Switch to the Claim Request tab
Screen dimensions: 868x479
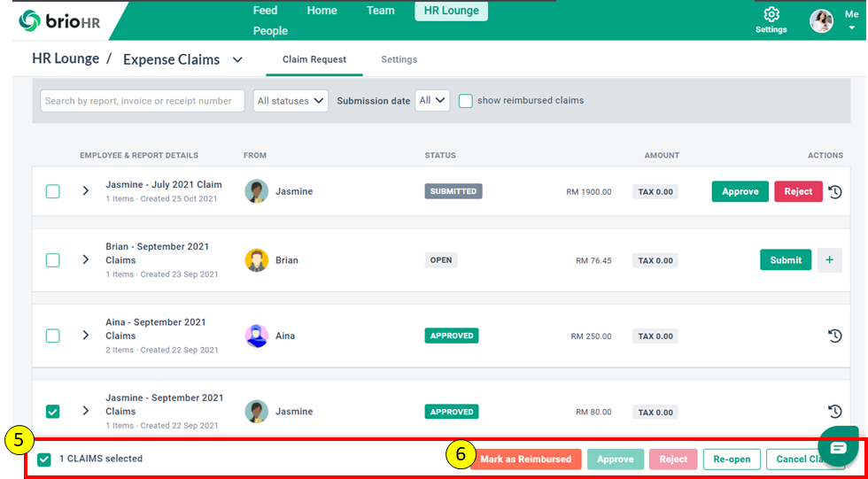pyautogui.click(x=314, y=59)
